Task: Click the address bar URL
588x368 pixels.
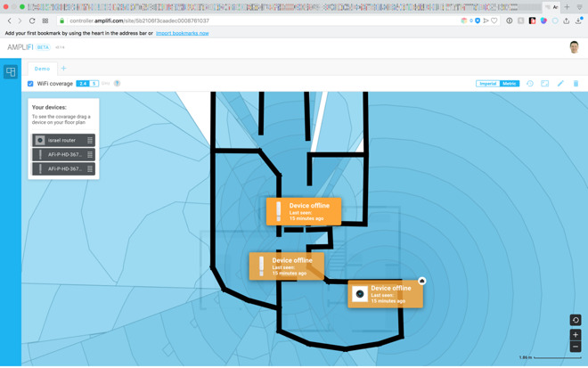Action: (x=140, y=21)
